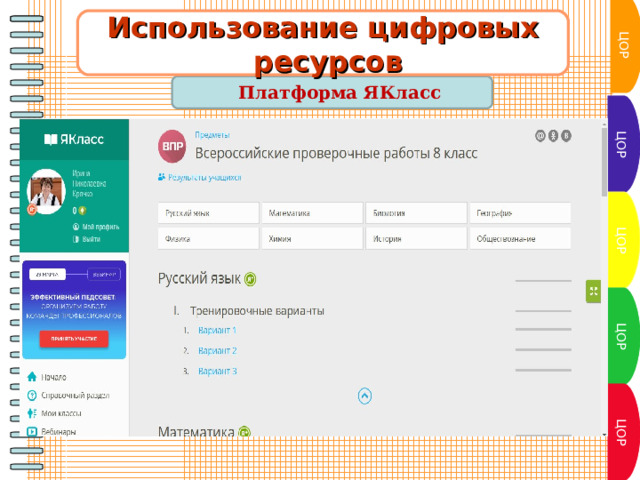
Task: Click the yellow ЦОР side tab
Action: 623,240
